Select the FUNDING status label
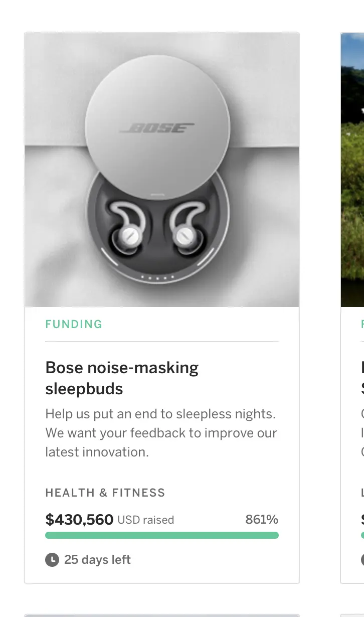The height and width of the screenshot is (617, 364). tap(74, 324)
